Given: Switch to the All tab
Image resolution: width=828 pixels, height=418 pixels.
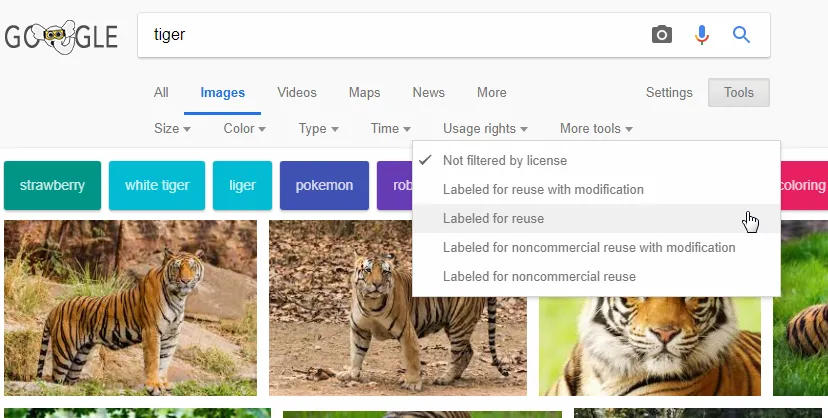Looking at the screenshot, I should tap(161, 92).
